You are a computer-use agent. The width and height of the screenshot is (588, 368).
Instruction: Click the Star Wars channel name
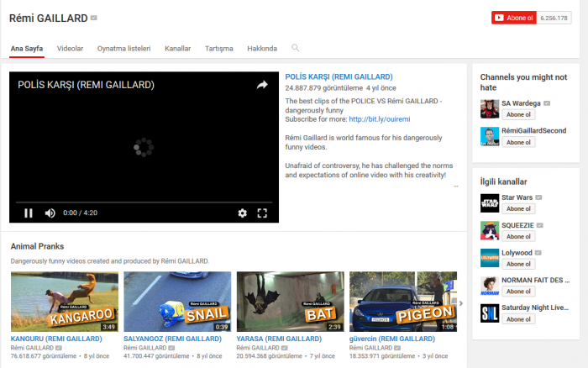(x=517, y=197)
